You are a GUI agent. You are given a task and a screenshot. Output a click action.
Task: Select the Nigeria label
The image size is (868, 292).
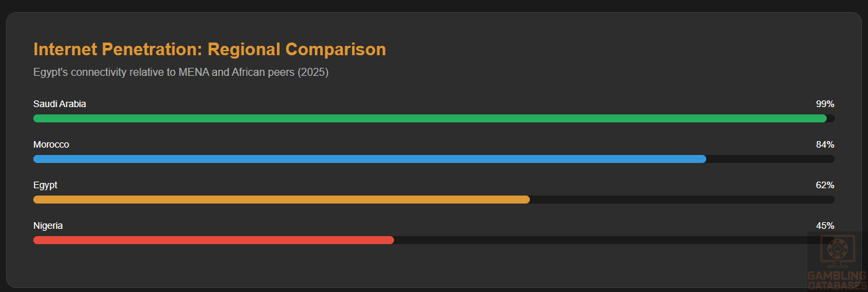click(48, 225)
